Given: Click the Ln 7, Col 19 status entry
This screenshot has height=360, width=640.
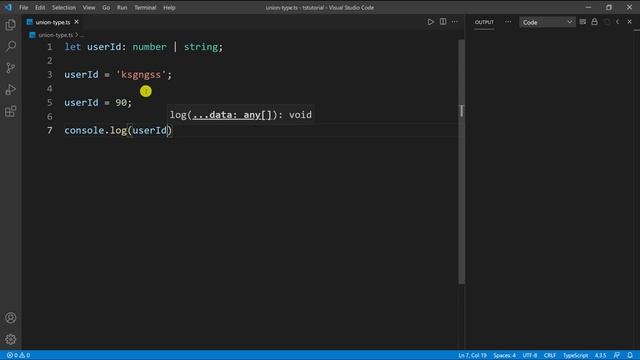Looking at the screenshot, I should click(472, 355).
